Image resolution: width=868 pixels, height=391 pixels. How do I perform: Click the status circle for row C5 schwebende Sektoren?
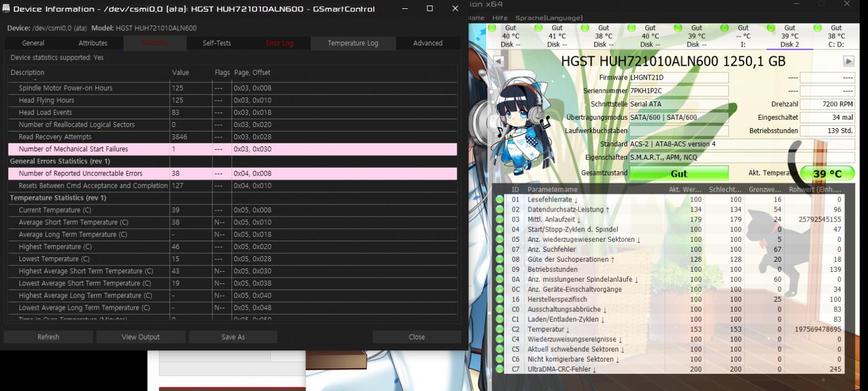[x=499, y=350]
